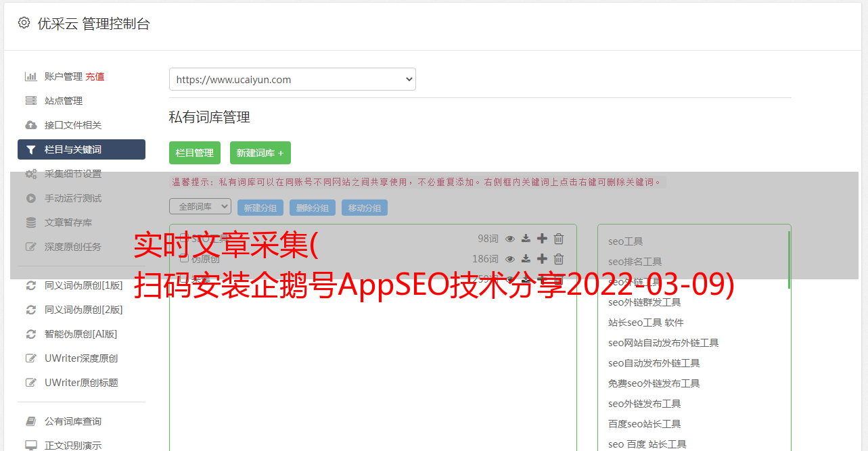Click the cloud upload icon for 接口文件相关
Viewport: 868px width, 451px height.
tap(30, 125)
